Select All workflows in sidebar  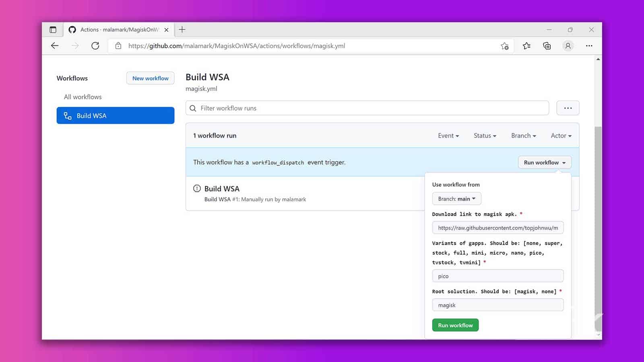pos(83,97)
